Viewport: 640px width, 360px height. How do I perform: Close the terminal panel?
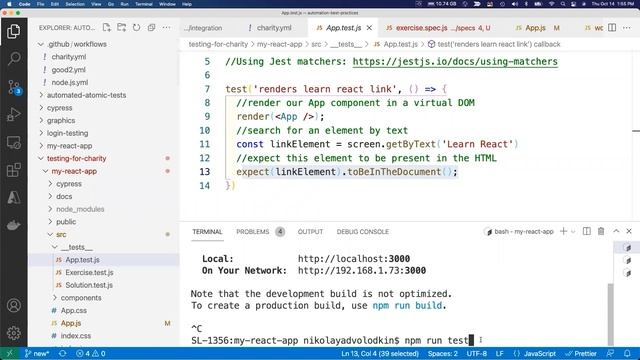point(629,231)
